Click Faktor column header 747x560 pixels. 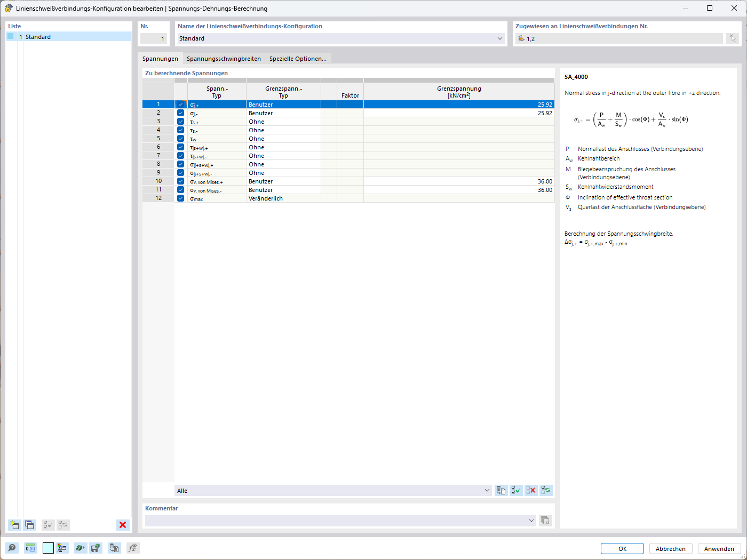[x=350, y=92]
